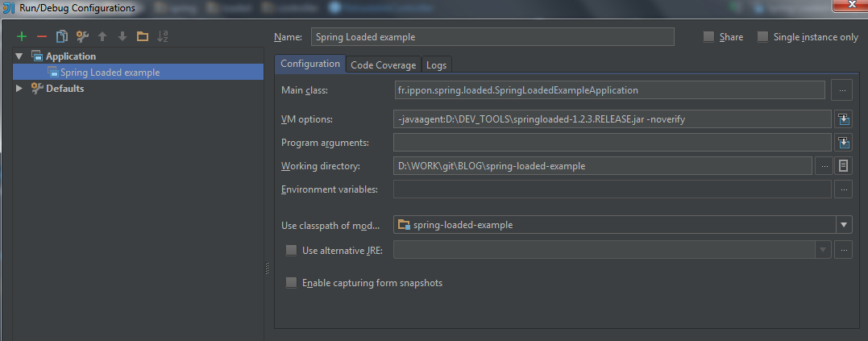868x341 pixels.
Task: Click the Copy Configuration icon
Action: [61, 37]
